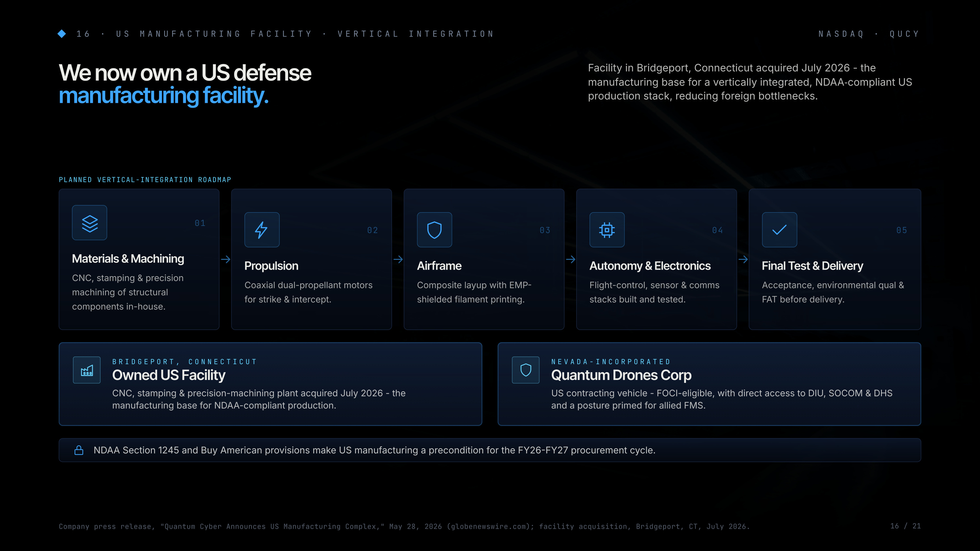Select the 'BRIDGEPORT, CONNECTICUT' label
The height and width of the screenshot is (551, 980).
(185, 362)
